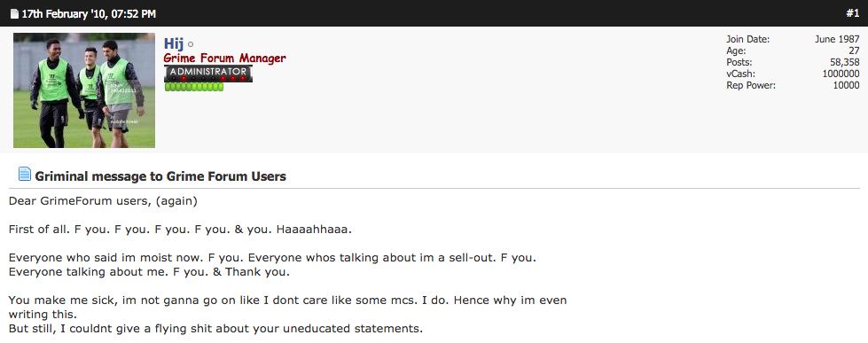
Task: Click the paragraph beginning Everyone who said im moist
Action: point(272,265)
